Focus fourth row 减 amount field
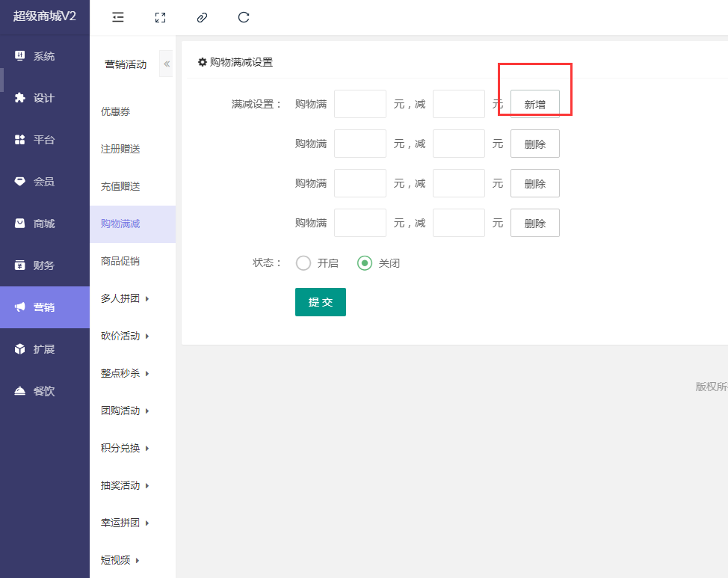 pos(459,223)
